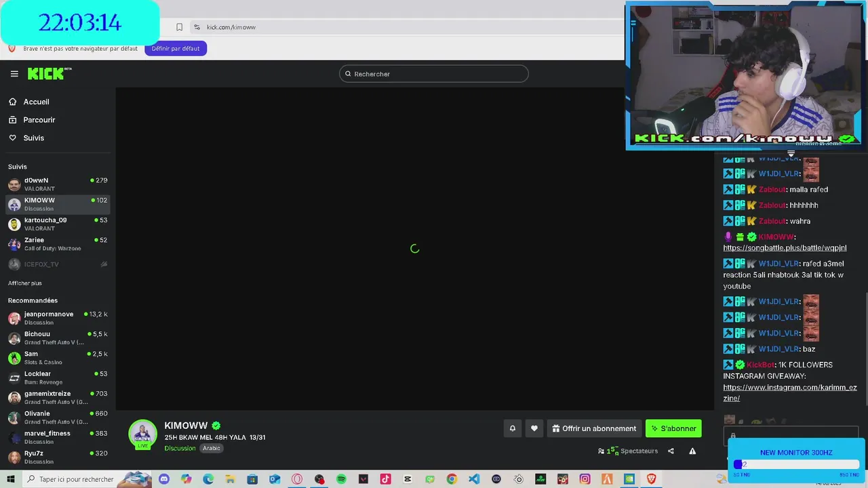Open Sam Slots & Casino channel
868x488 pixels.
pos(58,358)
